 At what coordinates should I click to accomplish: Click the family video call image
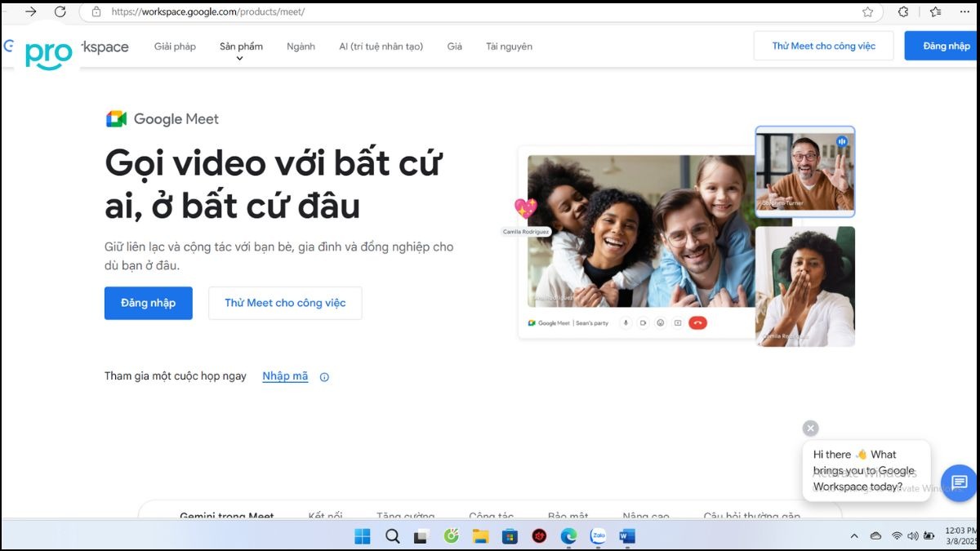[640, 232]
